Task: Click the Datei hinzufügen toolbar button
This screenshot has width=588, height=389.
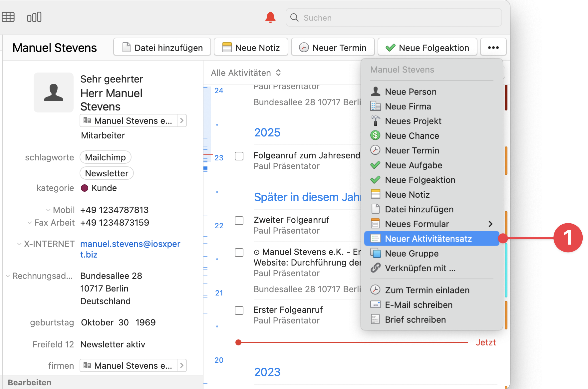Action: (162, 48)
